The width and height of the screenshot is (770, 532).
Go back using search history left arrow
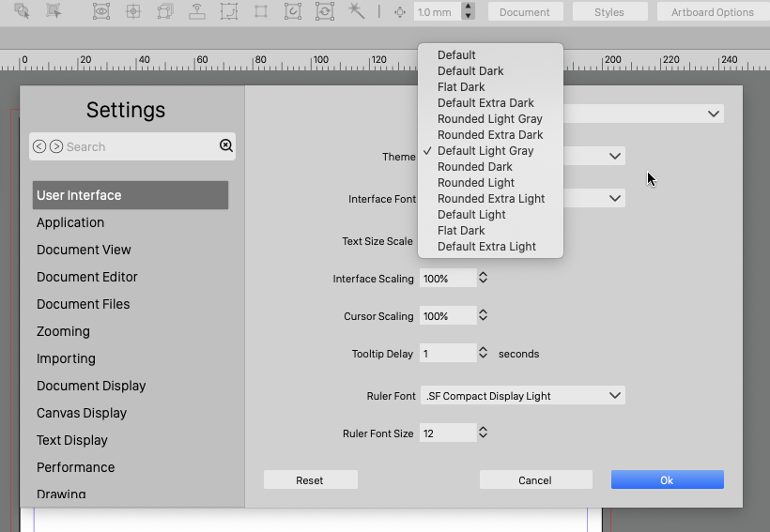(x=39, y=146)
